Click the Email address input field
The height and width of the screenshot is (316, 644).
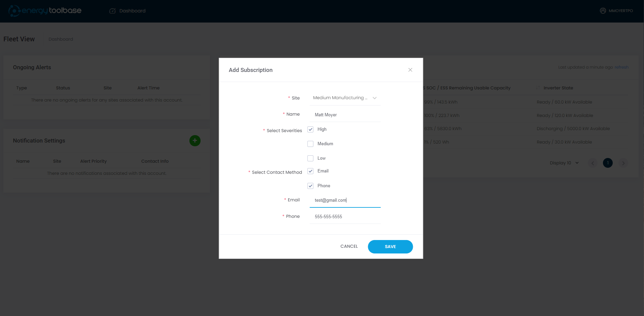(345, 200)
